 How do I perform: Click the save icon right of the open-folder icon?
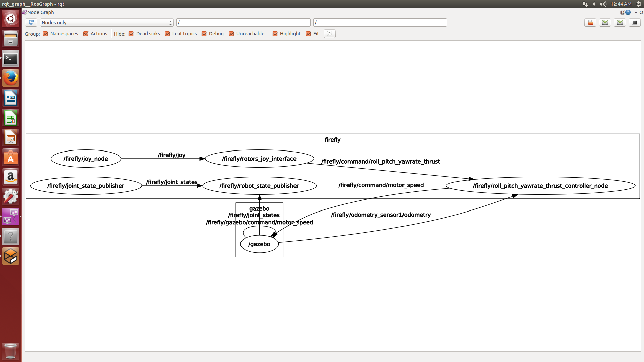605,22
